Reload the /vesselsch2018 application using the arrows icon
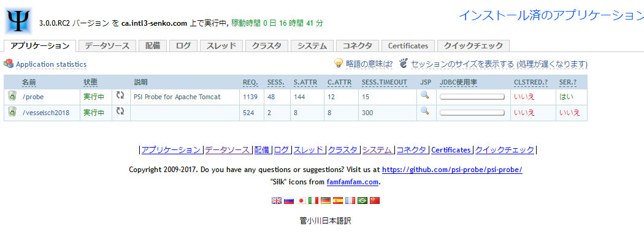Screen dimensions: 644x248 click(120, 112)
